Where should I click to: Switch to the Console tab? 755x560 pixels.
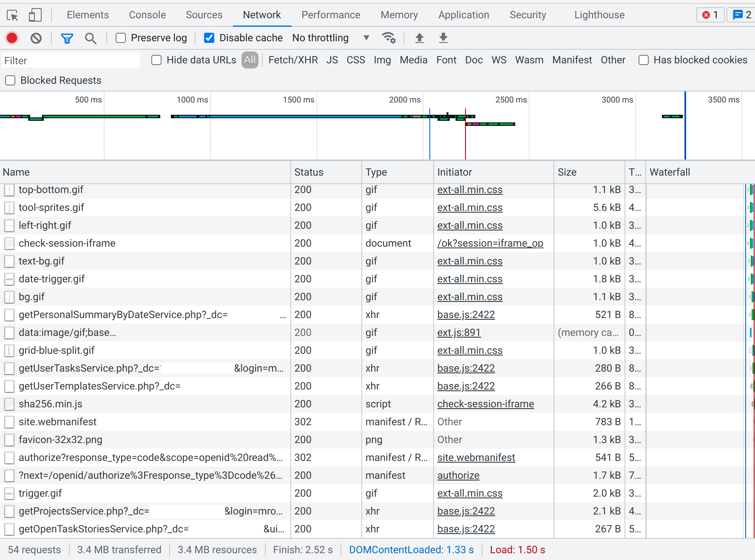coord(147,14)
